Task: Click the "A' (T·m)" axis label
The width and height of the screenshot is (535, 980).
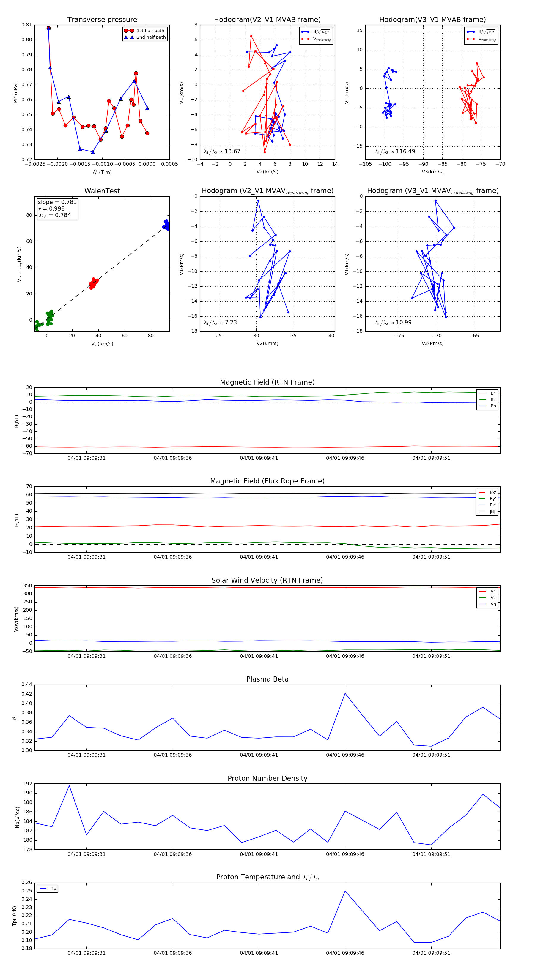Action: (102, 172)
